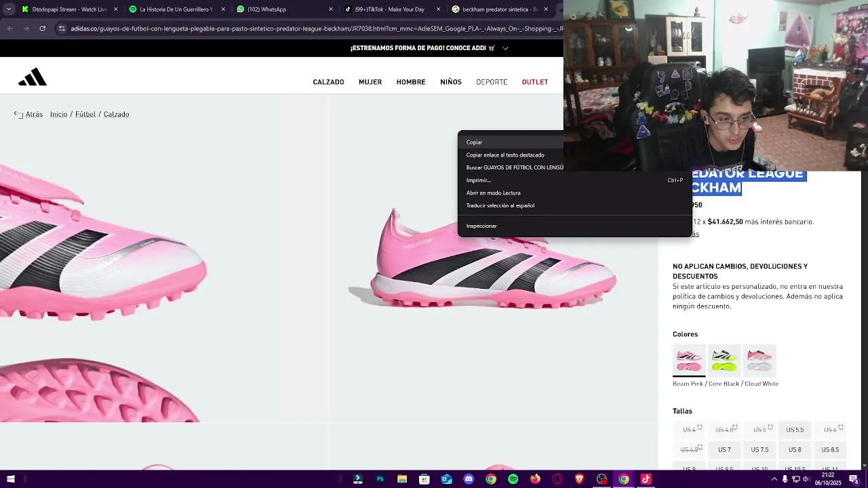The image size is (868, 488).
Task: Open the browser tab search dropdown
Action: coord(10,9)
